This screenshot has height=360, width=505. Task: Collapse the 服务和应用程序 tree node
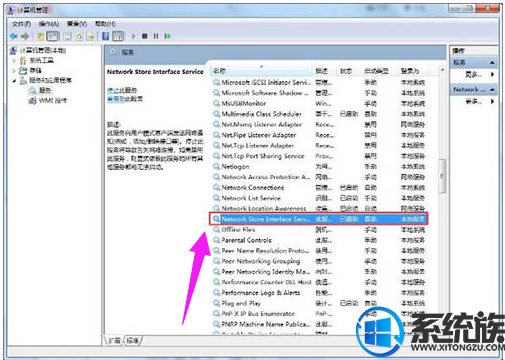coord(14,81)
